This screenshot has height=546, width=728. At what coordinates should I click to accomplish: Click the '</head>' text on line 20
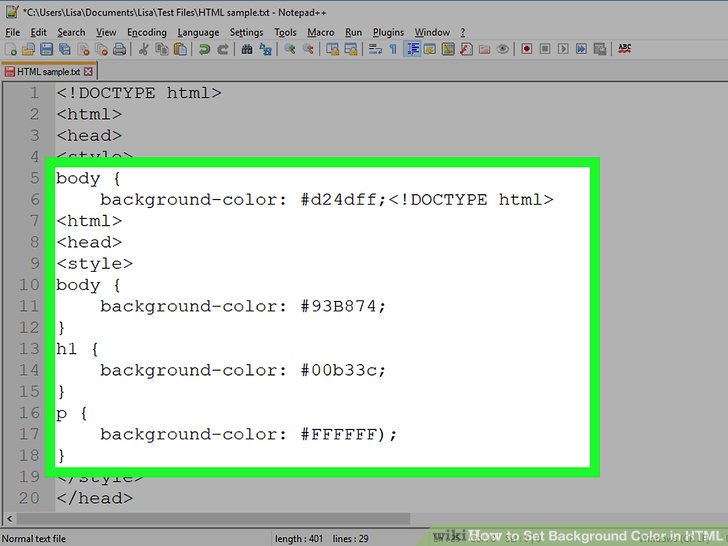(95, 498)
